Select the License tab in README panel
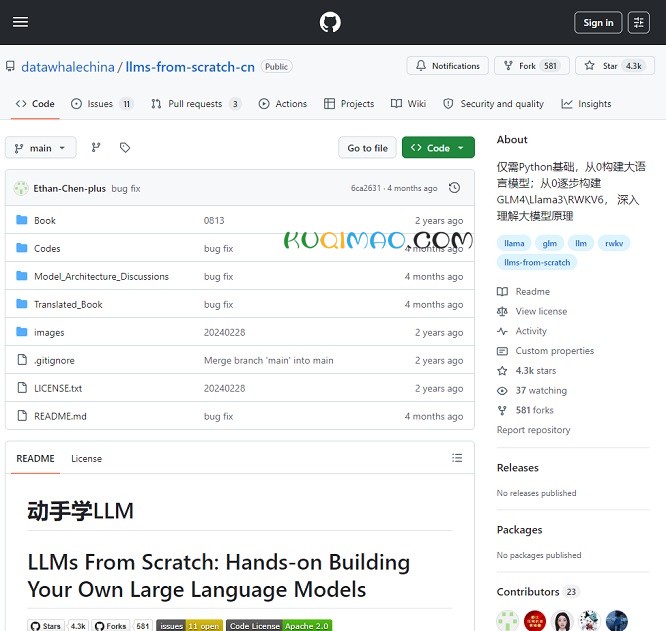 pos(87,459)
